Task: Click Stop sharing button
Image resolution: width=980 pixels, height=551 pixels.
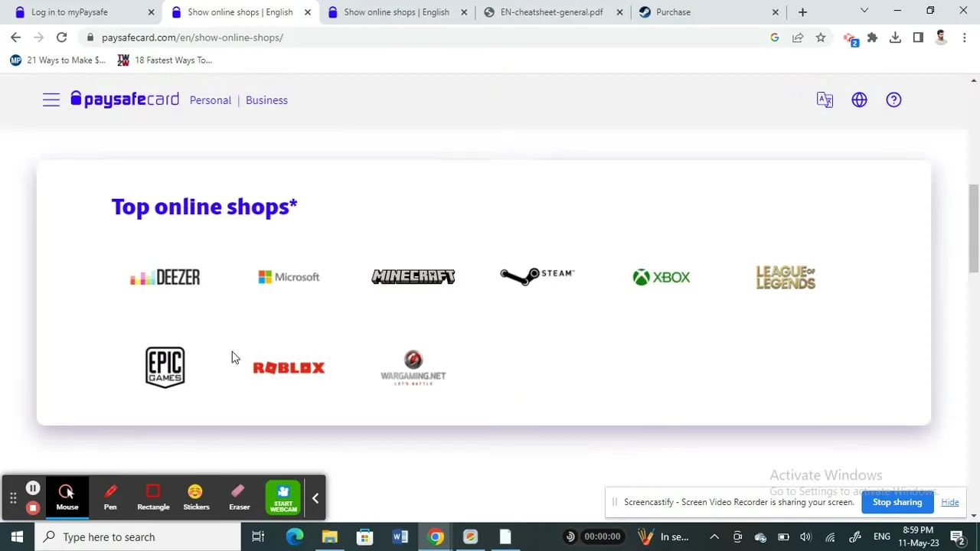Action: coord(897,502)
